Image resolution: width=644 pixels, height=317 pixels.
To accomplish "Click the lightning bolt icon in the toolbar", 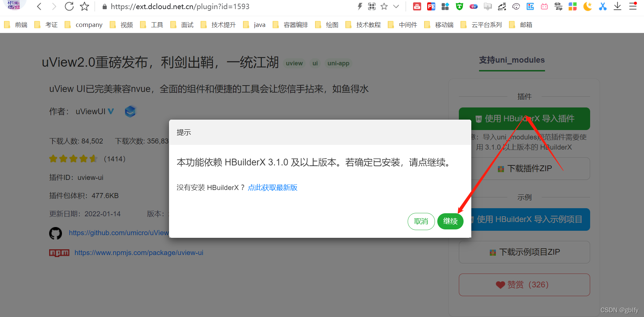I will pos(360,6).
